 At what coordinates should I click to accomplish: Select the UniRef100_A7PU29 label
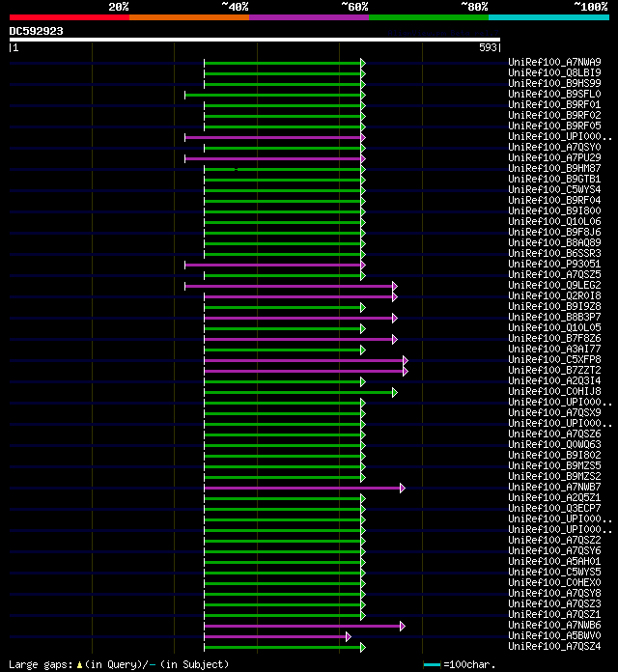pos(554,157)
